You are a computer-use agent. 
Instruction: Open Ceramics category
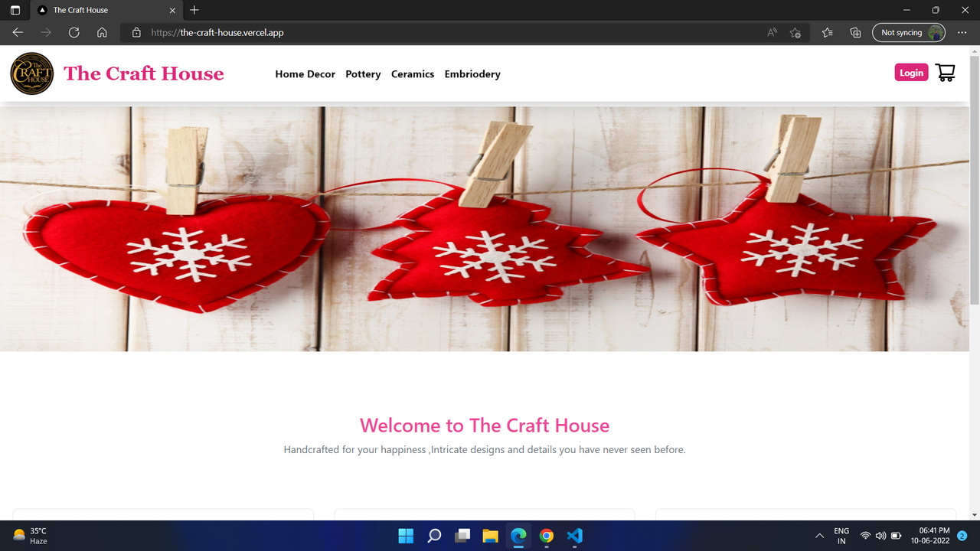click(x=413, y=74)
